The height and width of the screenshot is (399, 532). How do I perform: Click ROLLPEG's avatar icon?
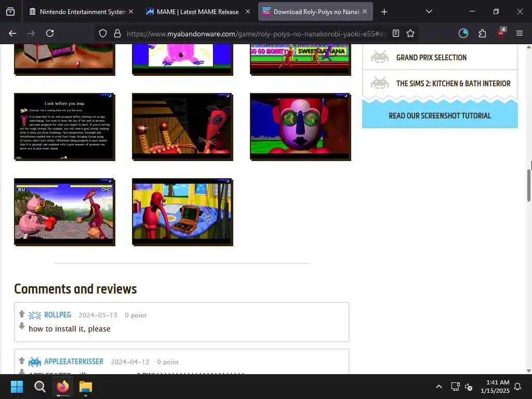pos(35,315)
